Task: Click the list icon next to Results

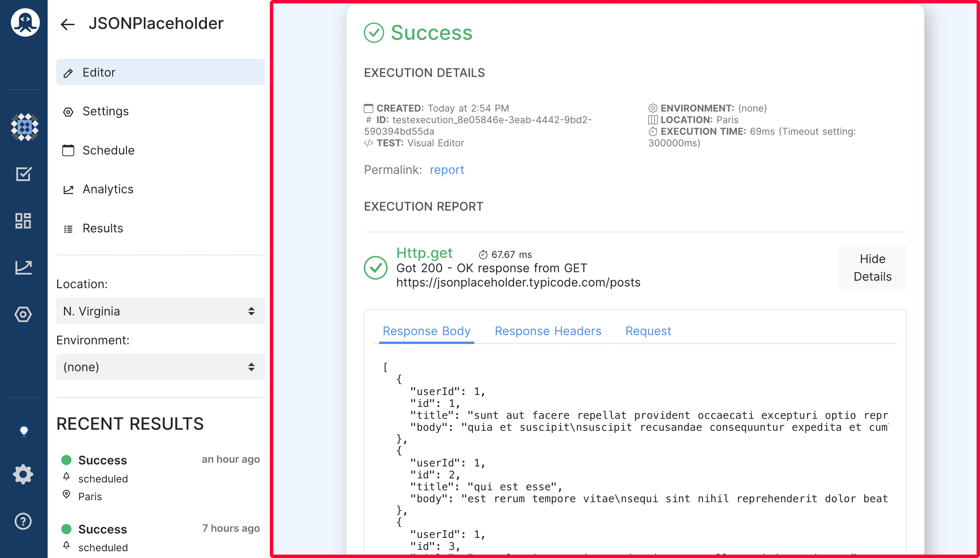Action: coord(68,229)
